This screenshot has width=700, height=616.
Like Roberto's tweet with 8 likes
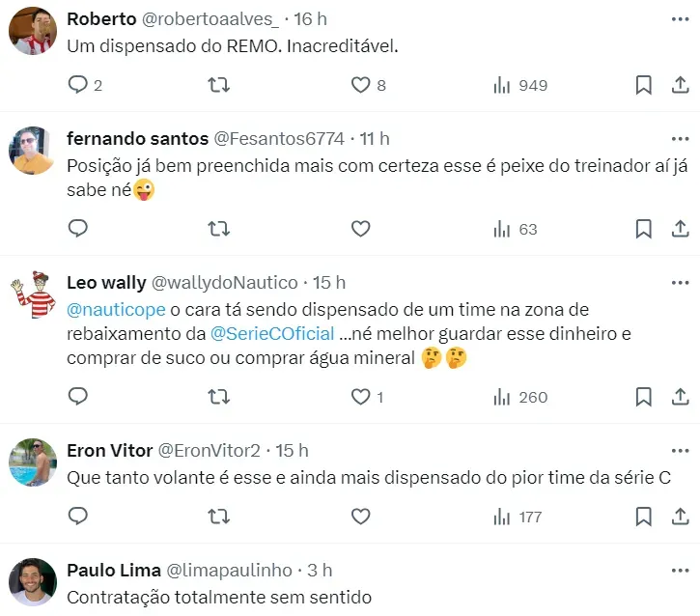pyautogui.click(x=360, y=85)
